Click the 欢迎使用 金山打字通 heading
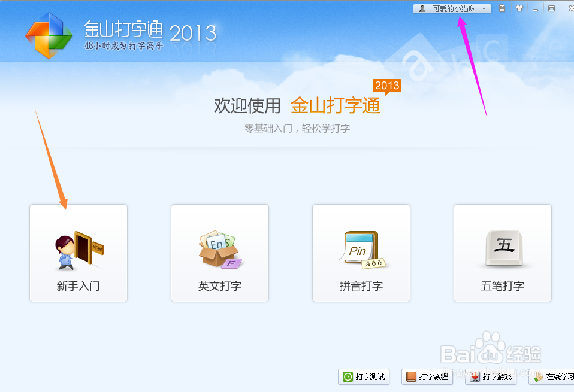The image size is (574, 392). point(297,105)
